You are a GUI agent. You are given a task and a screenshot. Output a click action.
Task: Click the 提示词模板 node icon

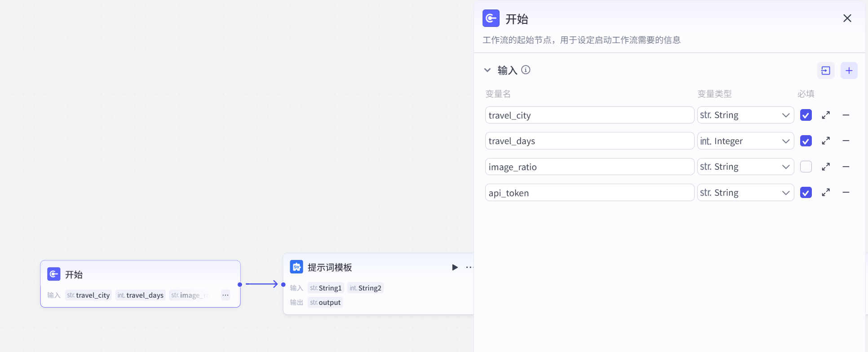coord(297,267)
